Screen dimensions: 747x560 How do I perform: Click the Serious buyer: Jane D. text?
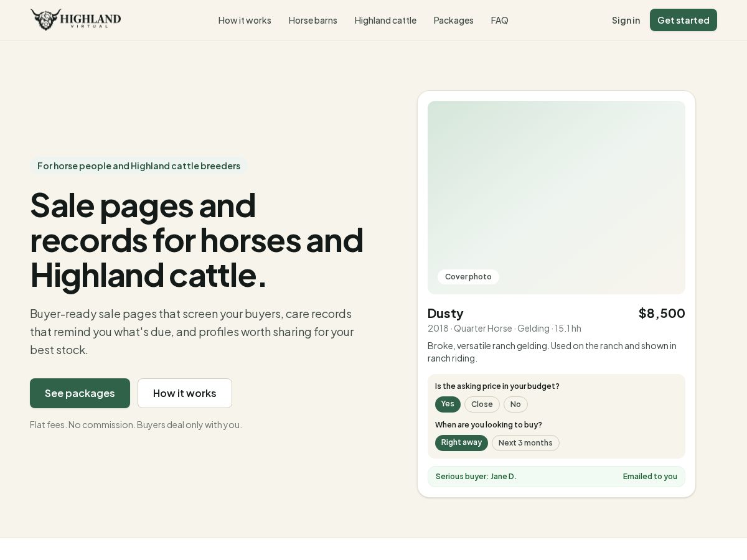click(476, 477)
